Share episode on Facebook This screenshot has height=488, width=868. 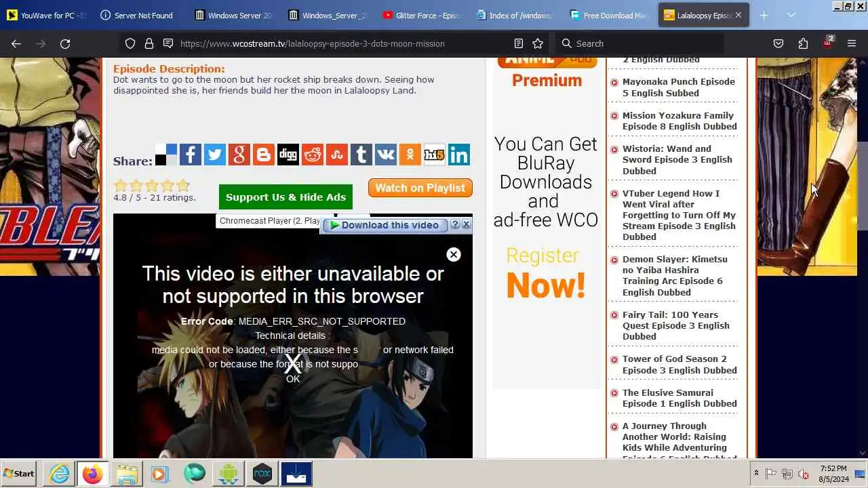[x=191, y=155]
